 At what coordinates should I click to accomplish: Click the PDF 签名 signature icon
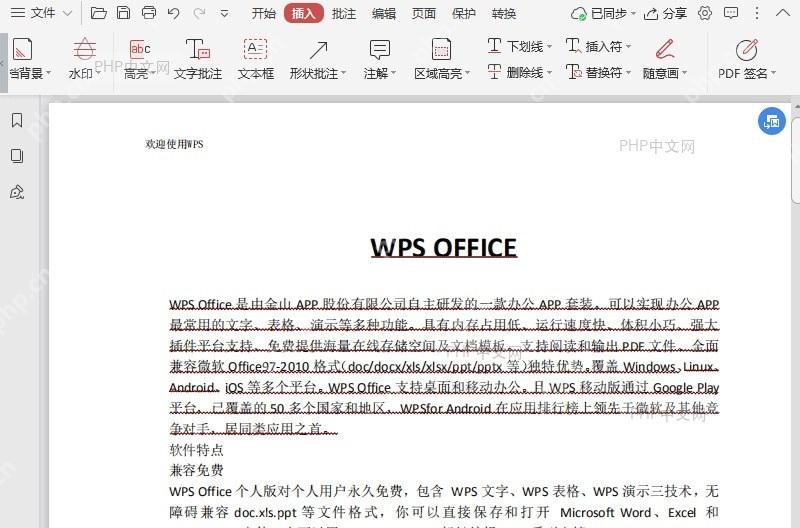(x=746, y=50)
